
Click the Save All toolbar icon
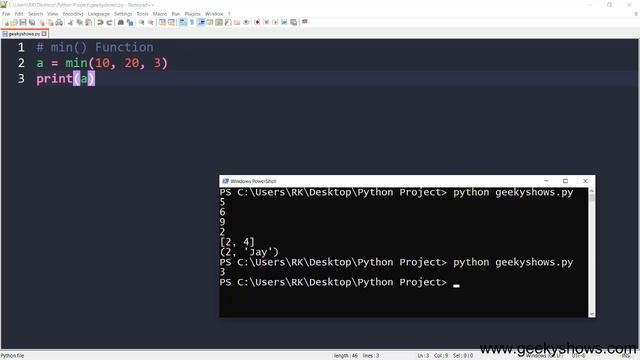point(32,22)
